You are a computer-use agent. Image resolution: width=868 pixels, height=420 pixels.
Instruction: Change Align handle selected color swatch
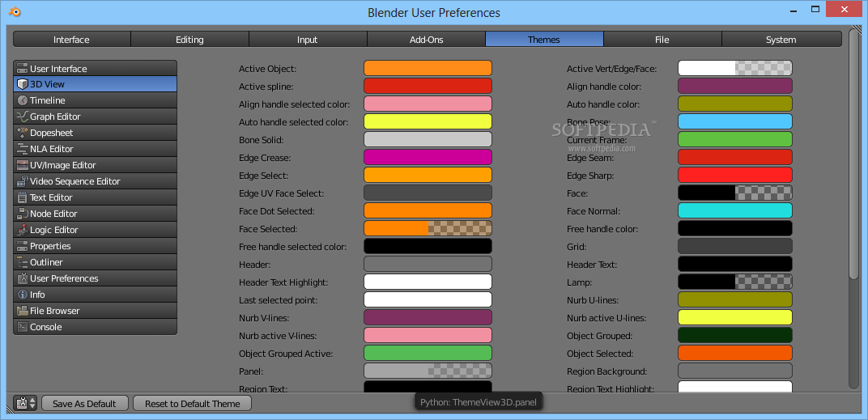tap(428, 104)
